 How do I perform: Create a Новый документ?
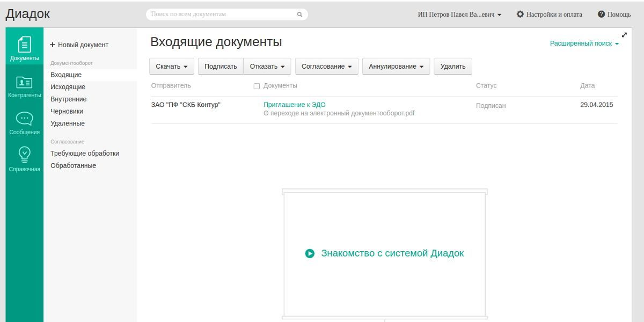coord(79,45)
